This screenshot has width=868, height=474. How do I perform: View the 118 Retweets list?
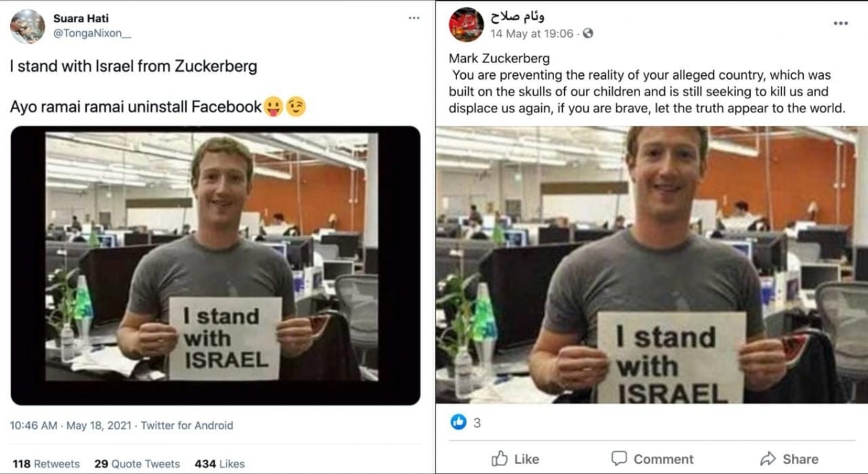[46, 464]
